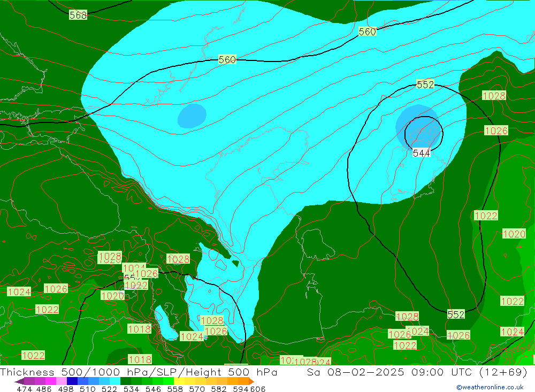The width and height of the screenshot is (535, 392).
Task: Select the legend value 522
Action: coord(109,389)
